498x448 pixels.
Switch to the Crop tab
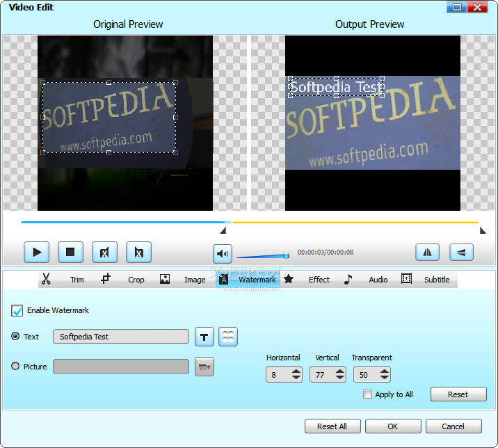[136, 280]
